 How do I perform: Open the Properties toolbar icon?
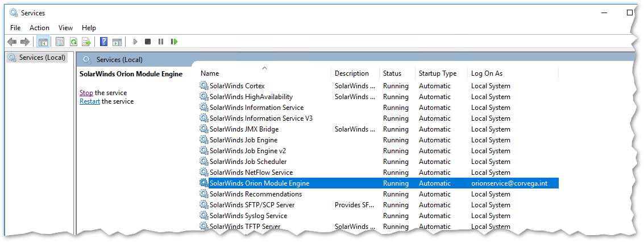[60, 42]
